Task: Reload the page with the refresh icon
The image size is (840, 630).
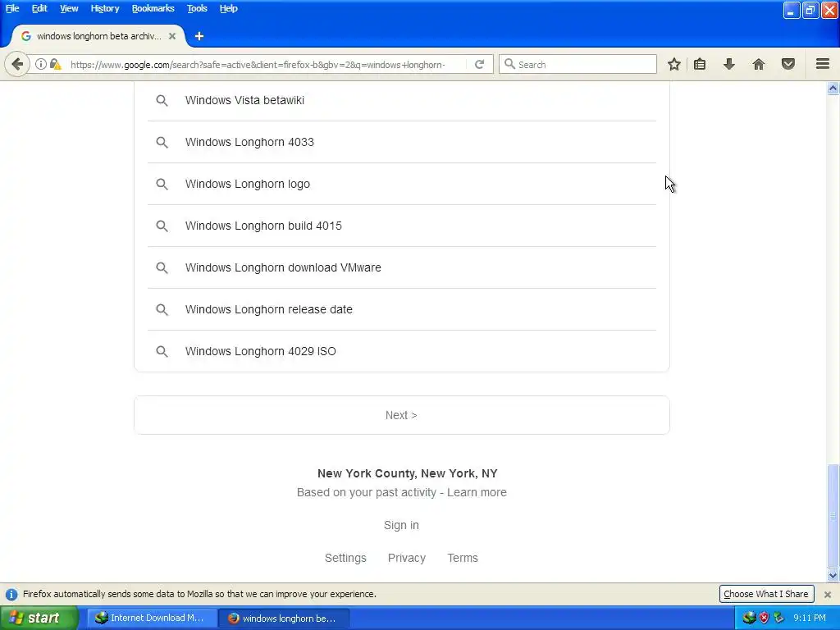Action: click(x=479, y=64)
